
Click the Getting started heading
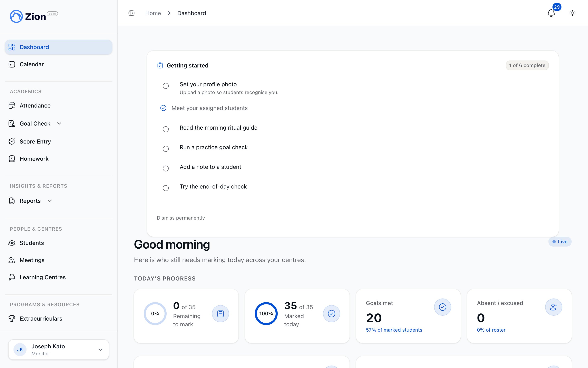187,65
